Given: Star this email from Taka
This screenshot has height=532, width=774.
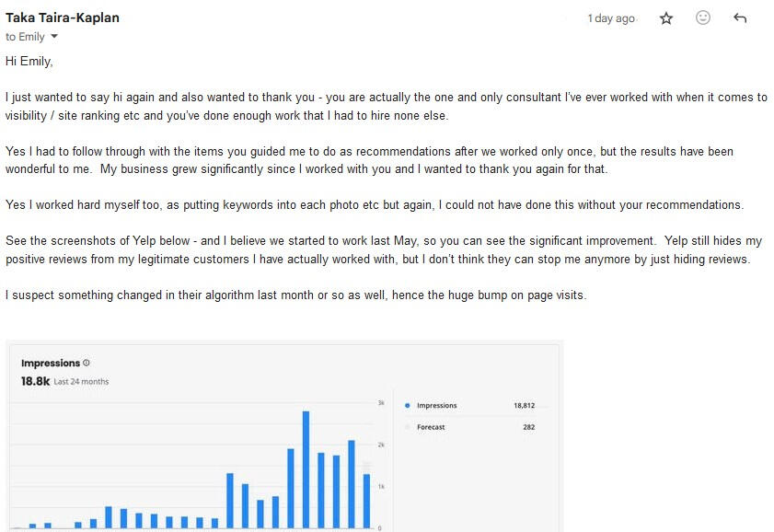Looking at the screenshot, I should (x=666, y=18).
